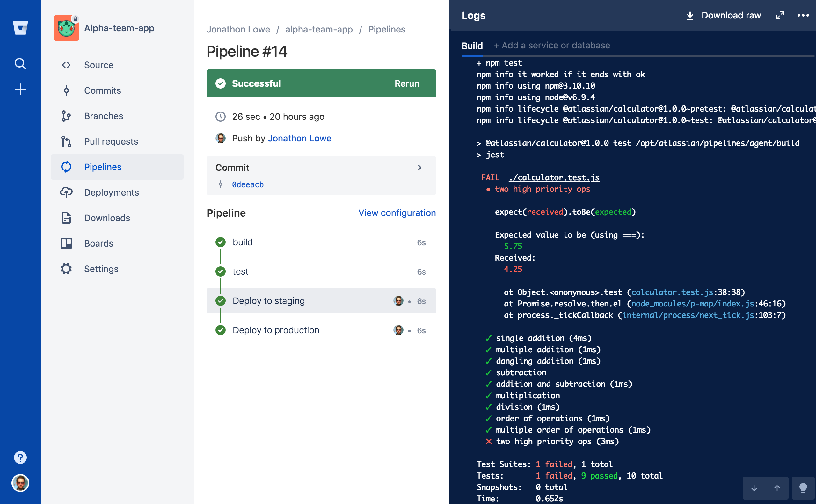
Task: Click the Commits icon in sidebar
Action: pyautogui.click(x=66, y=90)
